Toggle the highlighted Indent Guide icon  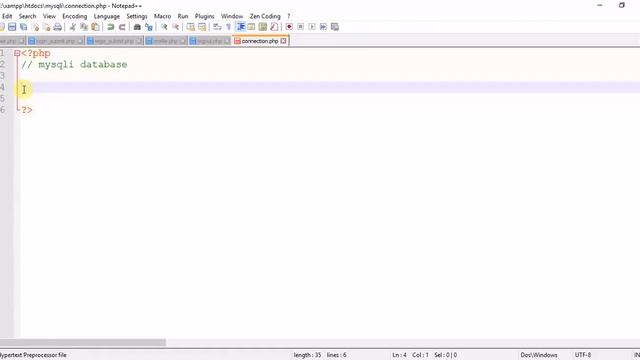click(241, 27)
